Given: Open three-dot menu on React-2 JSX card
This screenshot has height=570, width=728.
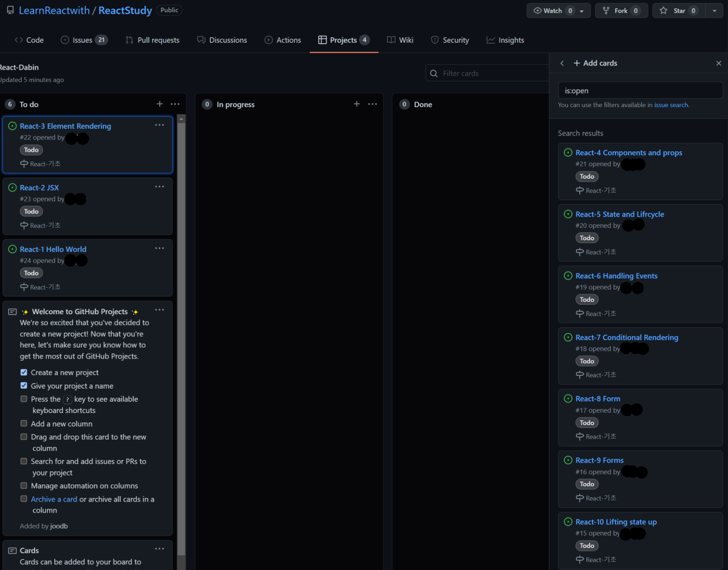Looking at the screenshot, I should click(x=160, y=187).
